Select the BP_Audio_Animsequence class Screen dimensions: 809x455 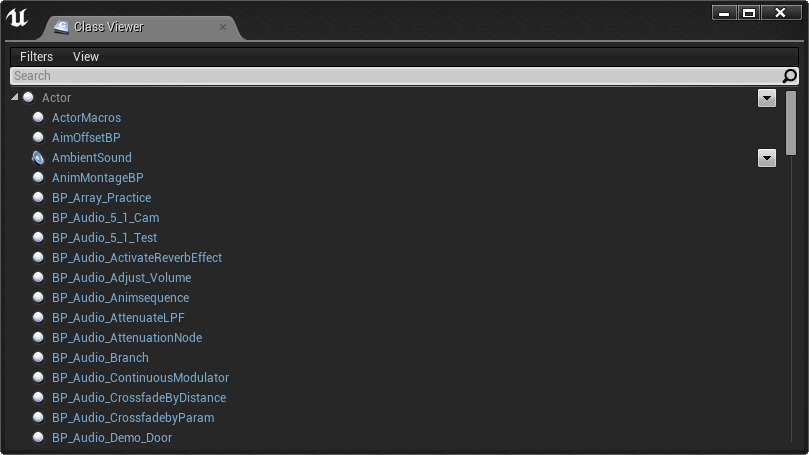tap(120, 298)
